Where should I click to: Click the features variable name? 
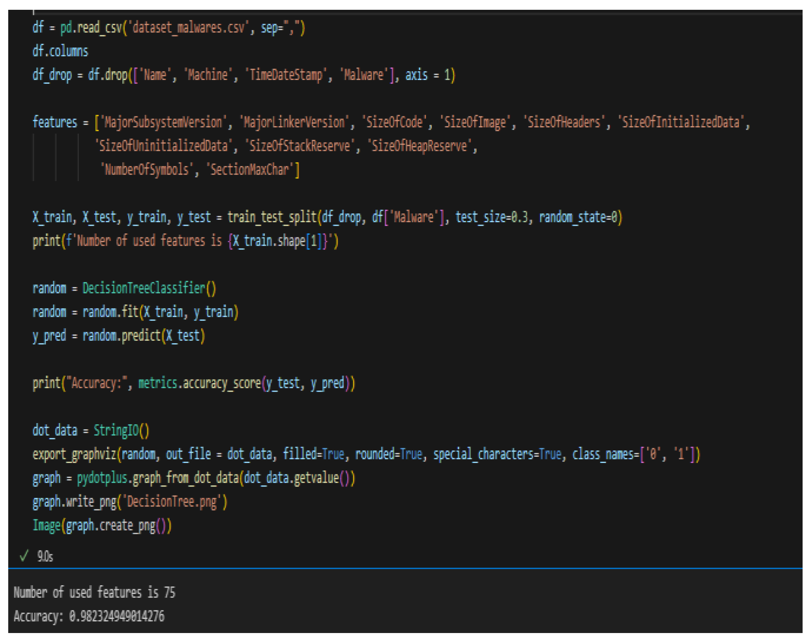[55, 122]
